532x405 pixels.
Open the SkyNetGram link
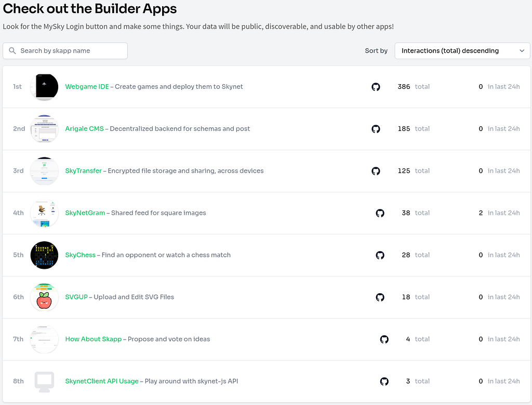(x=85, y=213)
